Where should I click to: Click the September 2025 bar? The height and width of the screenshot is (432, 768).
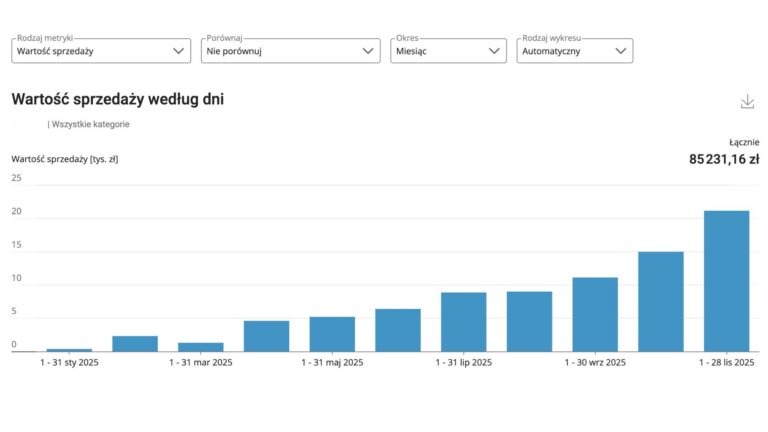click(x=595, y=314)
